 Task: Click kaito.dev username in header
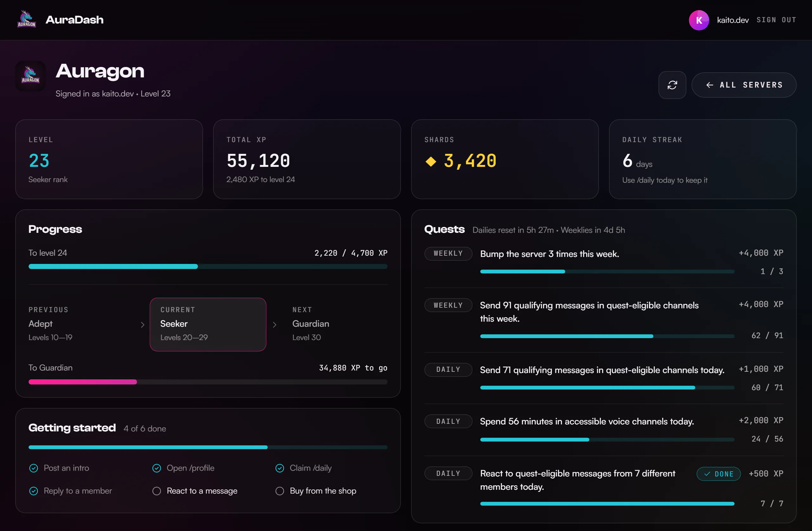tap(732, 20)
